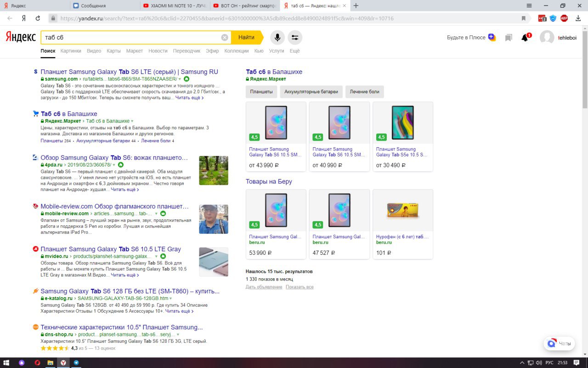
Task: Switch to Маркет search tab
Action: 135,51
